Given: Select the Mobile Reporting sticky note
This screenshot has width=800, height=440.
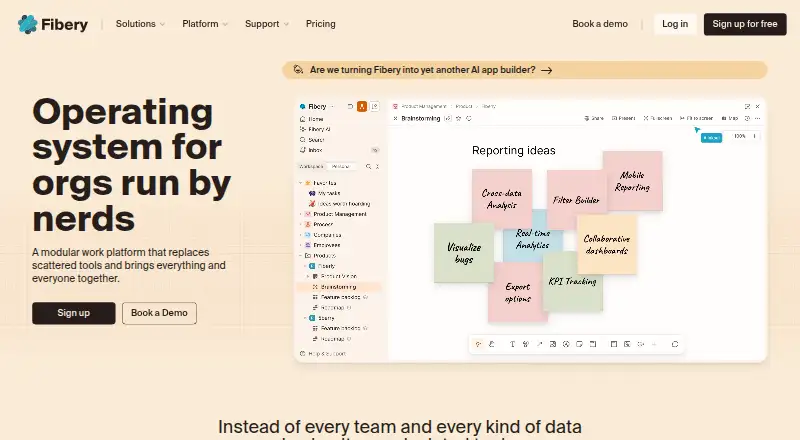Looking at the screenshot, I should tap(633, 181).
